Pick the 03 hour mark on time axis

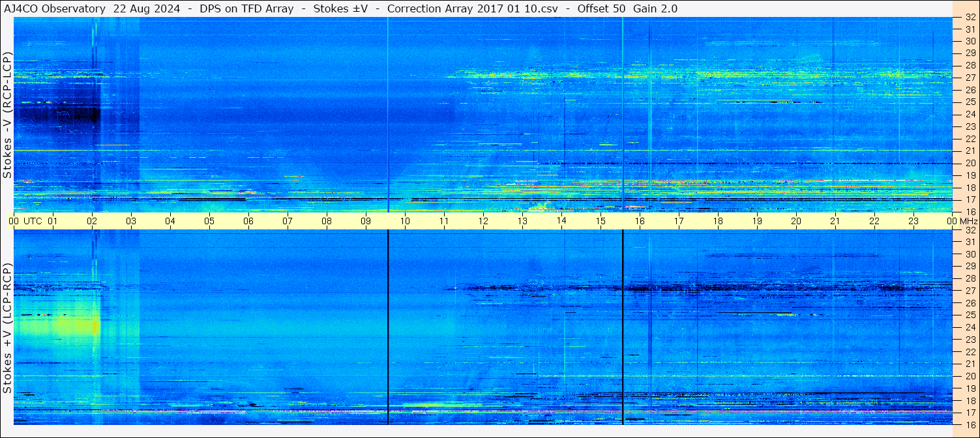click(131, 221)
